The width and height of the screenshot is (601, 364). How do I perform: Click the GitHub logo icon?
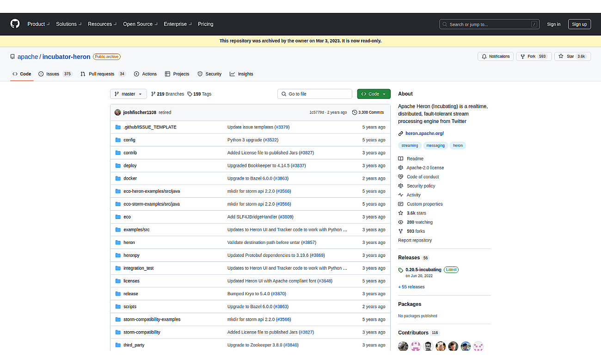click(15, 24)
